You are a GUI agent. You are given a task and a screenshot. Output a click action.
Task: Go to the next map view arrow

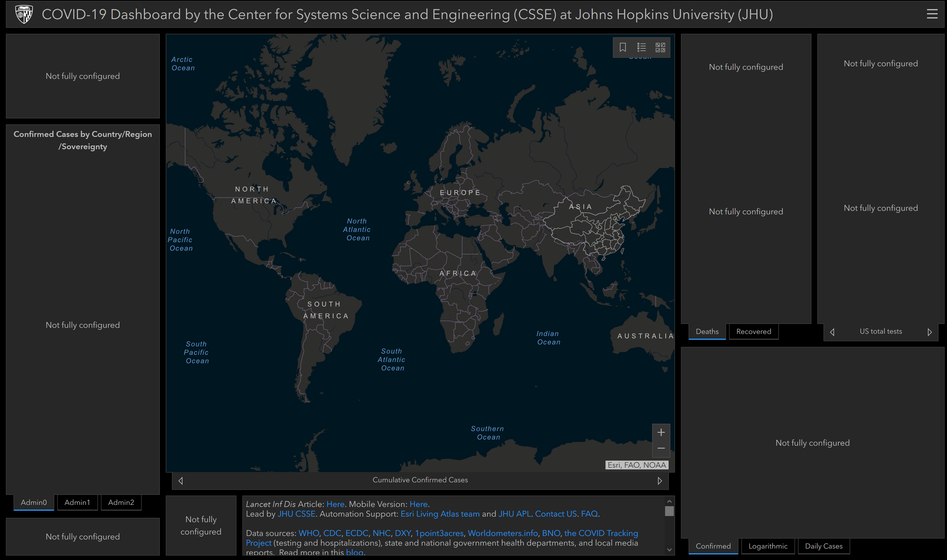(660, 481)
